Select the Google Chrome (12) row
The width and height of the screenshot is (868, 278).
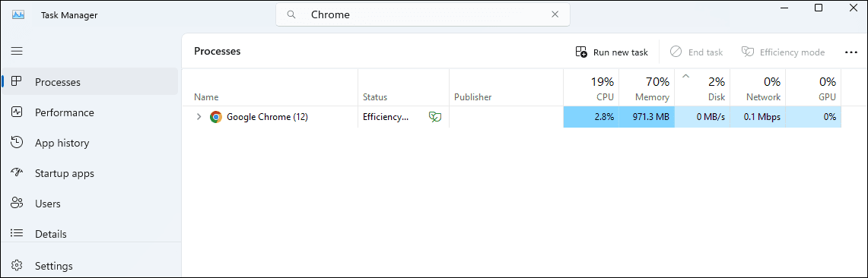[511, 117]
